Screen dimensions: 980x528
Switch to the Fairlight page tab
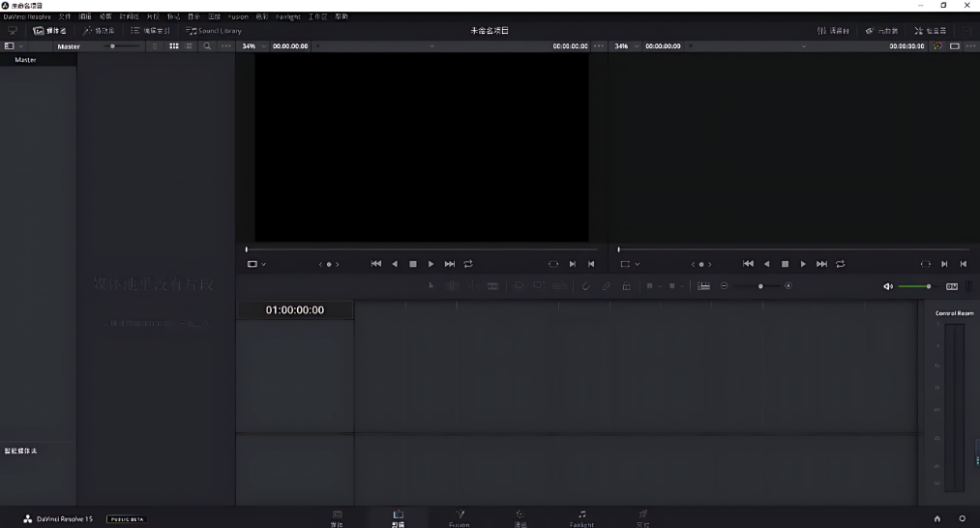(x=581, y=518)
